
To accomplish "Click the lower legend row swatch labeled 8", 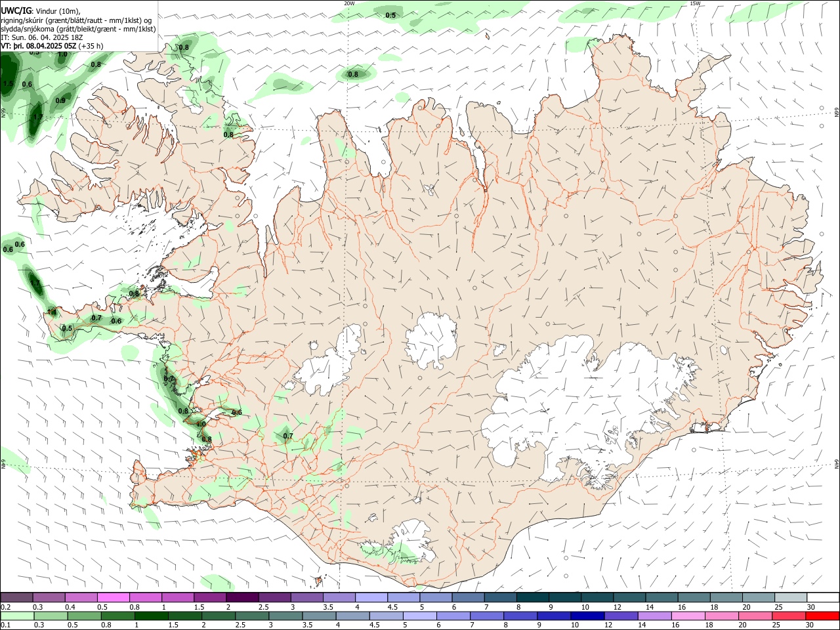I will coord(520,616).
